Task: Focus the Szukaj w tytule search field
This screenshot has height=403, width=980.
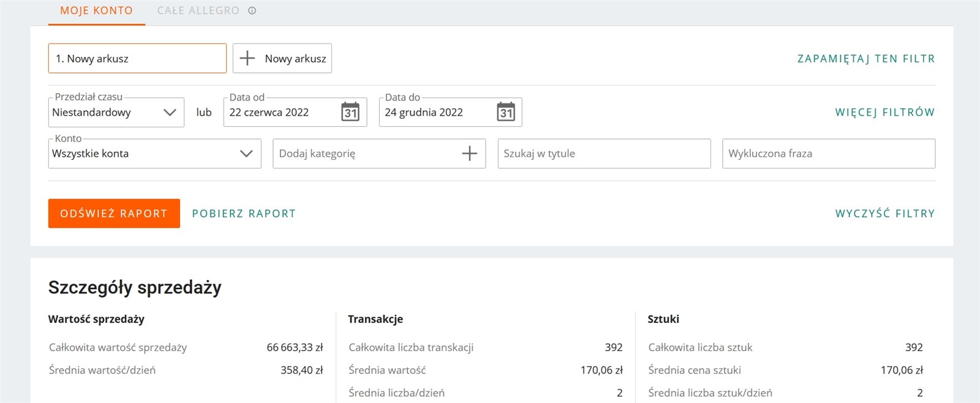Action: [x=603, y=154]
